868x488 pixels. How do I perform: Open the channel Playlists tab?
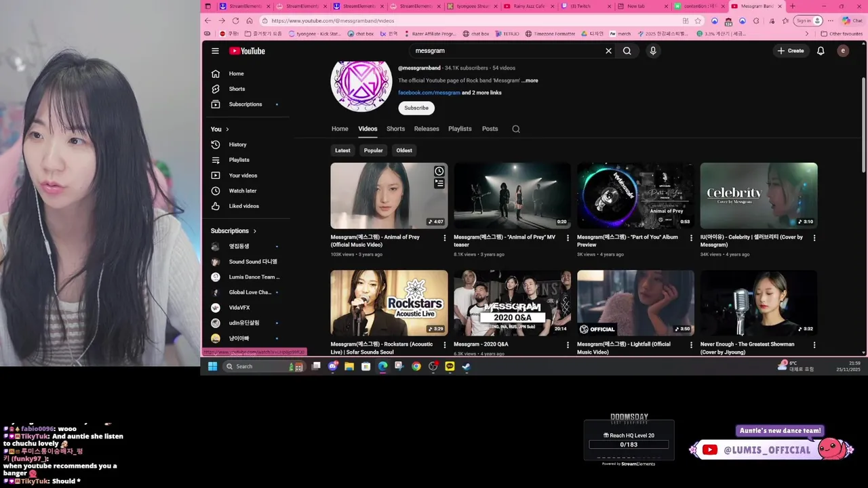tap(460, 129)
